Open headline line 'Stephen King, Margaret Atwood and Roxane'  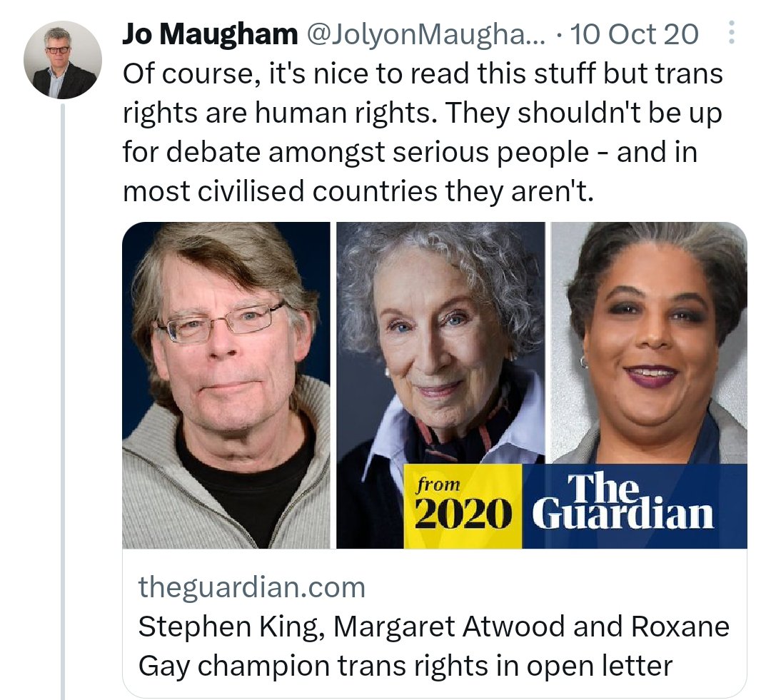(434, 627)
